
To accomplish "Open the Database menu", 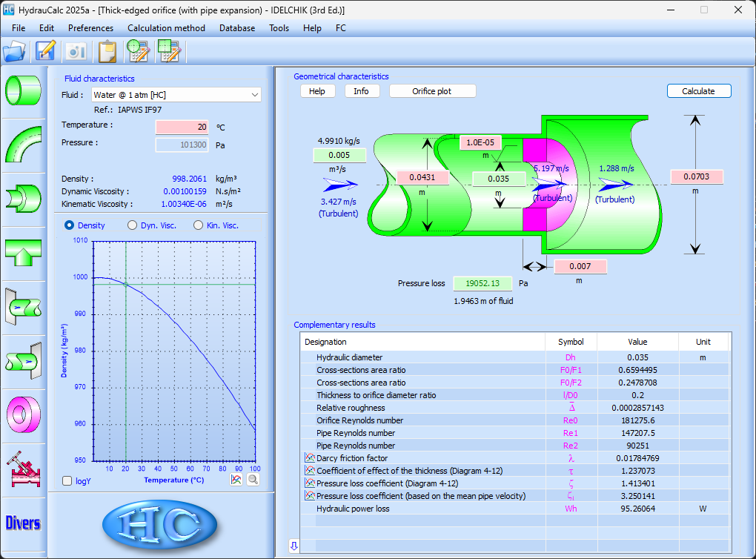I will click(x=236, y=28).
